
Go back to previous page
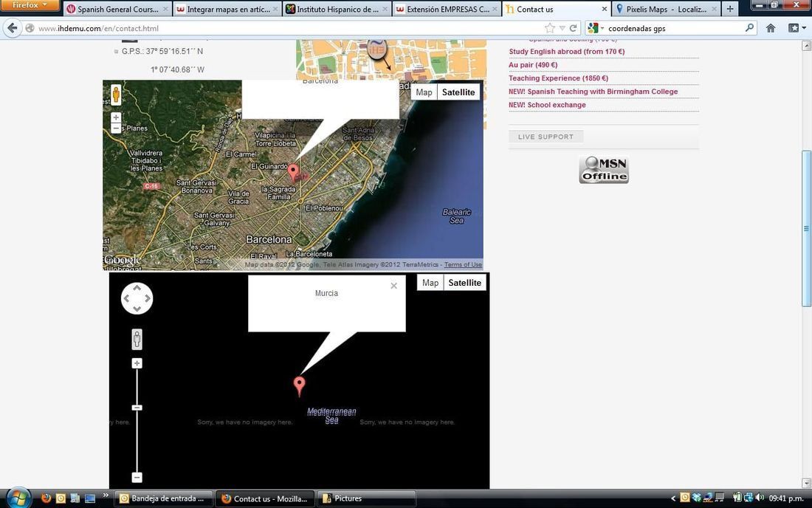click(x=13, y=28)
